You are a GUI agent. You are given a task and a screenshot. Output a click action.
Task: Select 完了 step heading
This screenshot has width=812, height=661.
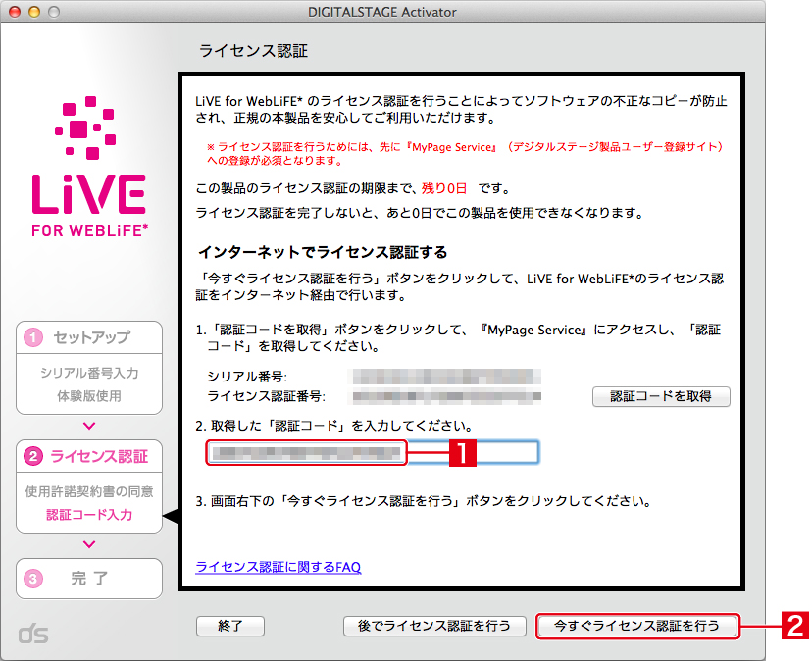coord(89,578)
